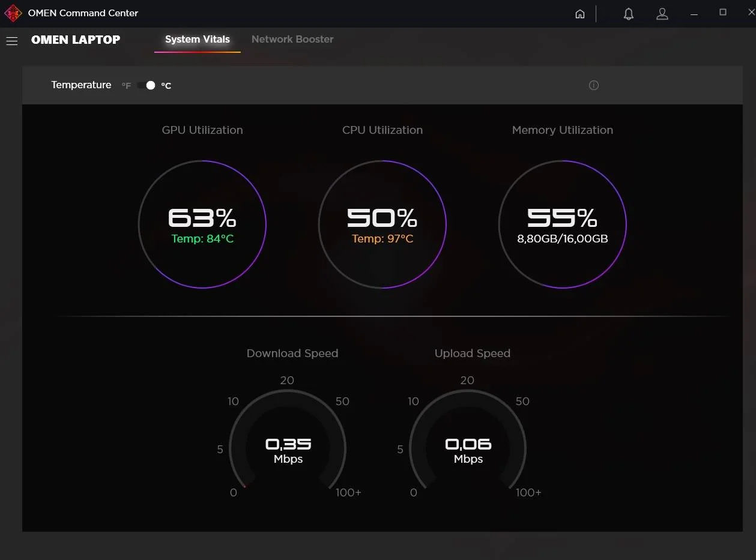
Task: Click the CPU Temp: 97°C reading
Action: 383,239
